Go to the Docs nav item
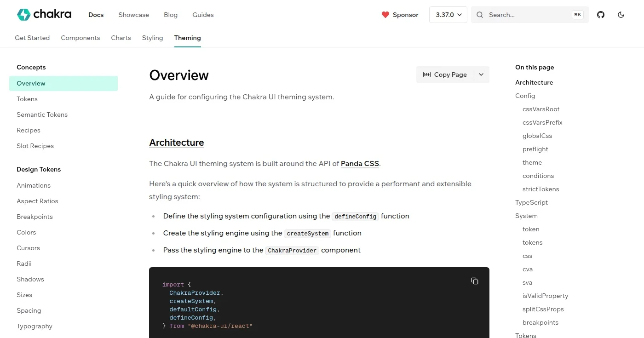Viewport: 644px width, 338px height. (x=96, y=15)
